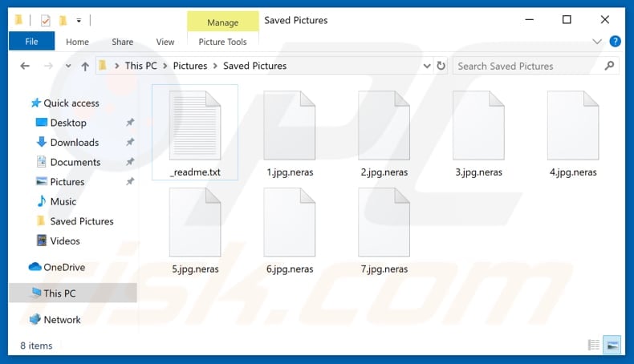Refresh the Saved Pictures folder

click(441, 66)
